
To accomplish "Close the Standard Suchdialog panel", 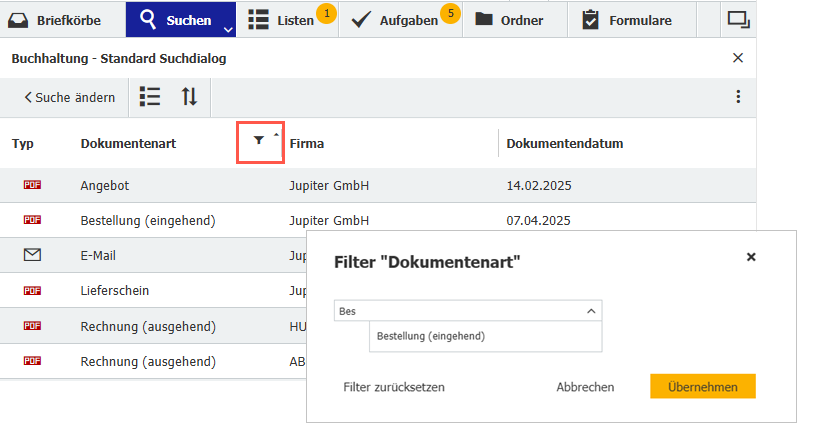I will point(738,58).
